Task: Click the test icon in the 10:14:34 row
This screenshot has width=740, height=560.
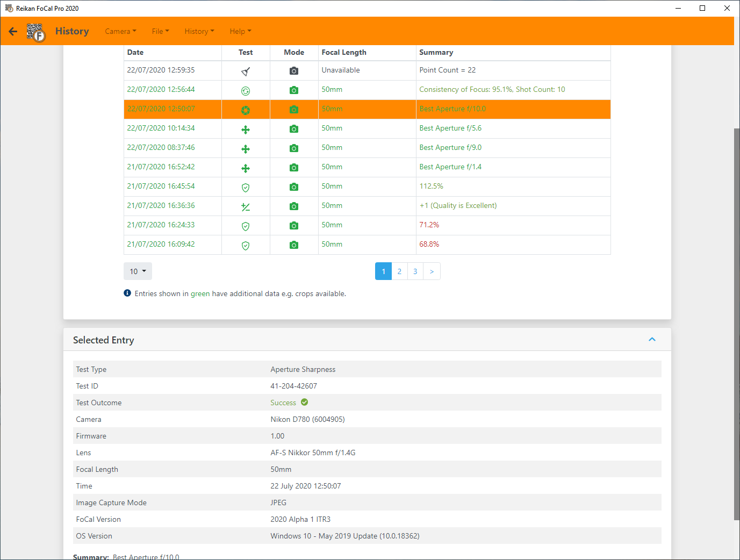Action: (x=246, y=130)
